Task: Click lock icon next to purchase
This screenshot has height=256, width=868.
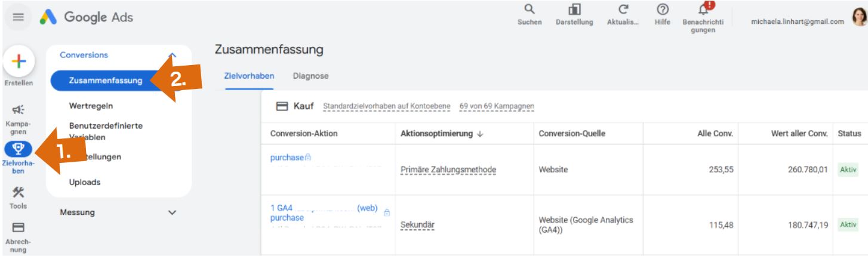Action: pyautogui.click(x=308, y=158)
